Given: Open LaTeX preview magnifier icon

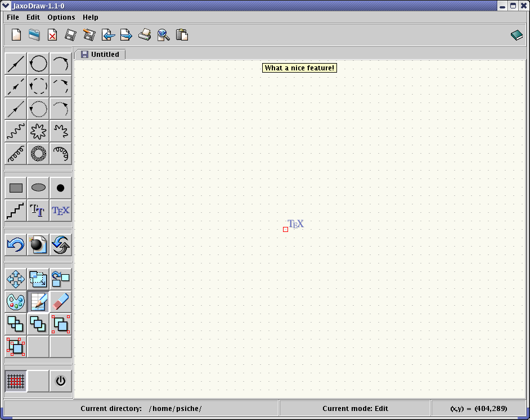Looking at the screenshot, I should tap(163, 35).
